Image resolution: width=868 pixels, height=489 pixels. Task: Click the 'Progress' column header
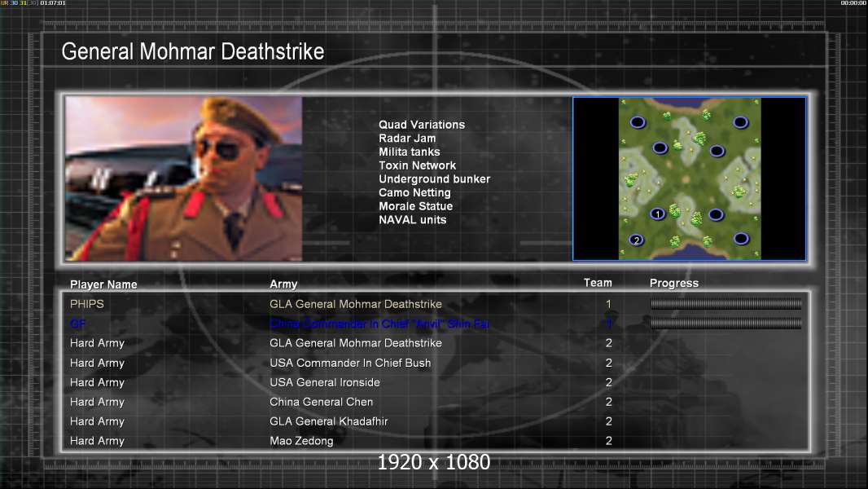[x=673, y=283]
